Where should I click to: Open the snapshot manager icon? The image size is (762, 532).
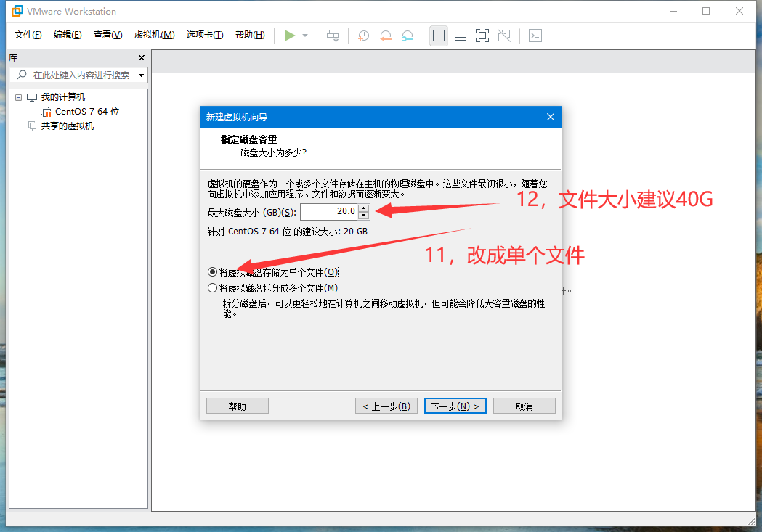click(x=408, y=36)
